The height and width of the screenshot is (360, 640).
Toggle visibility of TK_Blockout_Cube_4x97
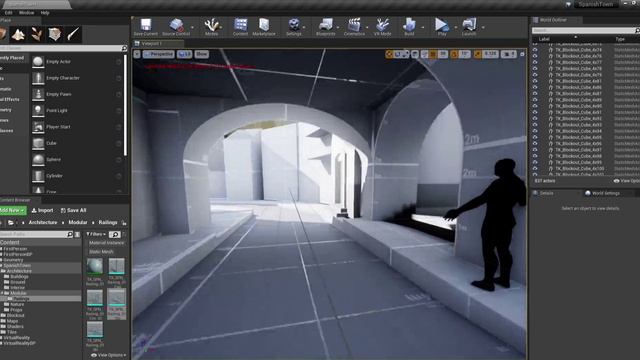pyautogui.click(x=535, y=150)
